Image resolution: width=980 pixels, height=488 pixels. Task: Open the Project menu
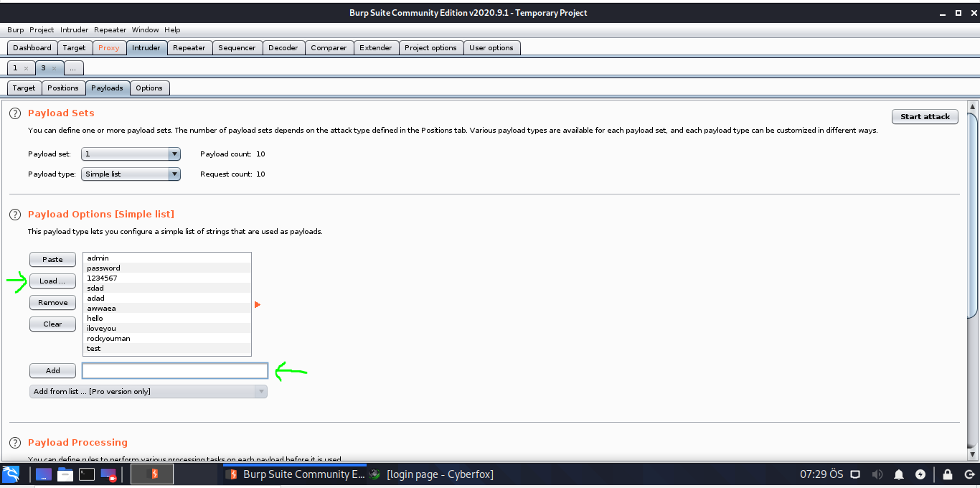pyautogui.click(x=42, y=30)
